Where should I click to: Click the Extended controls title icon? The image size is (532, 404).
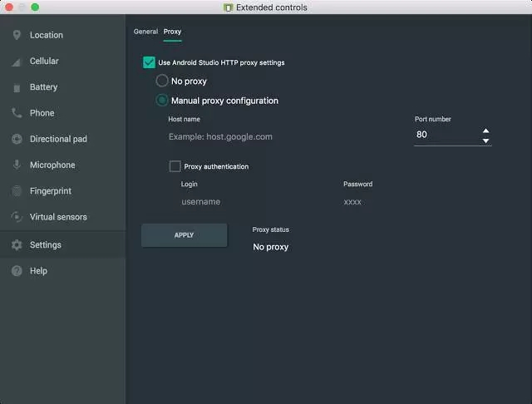[228, 7]
